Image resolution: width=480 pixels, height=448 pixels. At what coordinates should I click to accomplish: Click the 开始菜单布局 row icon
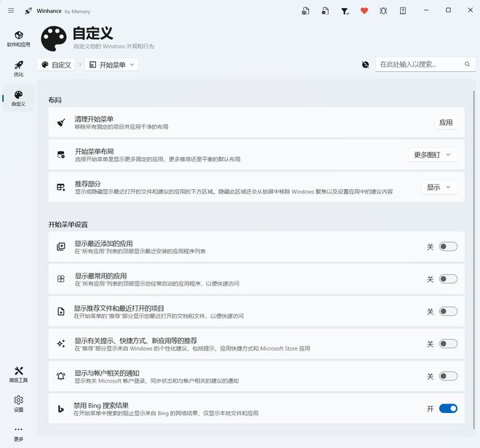pyautogui.click(x=61, y=155)
